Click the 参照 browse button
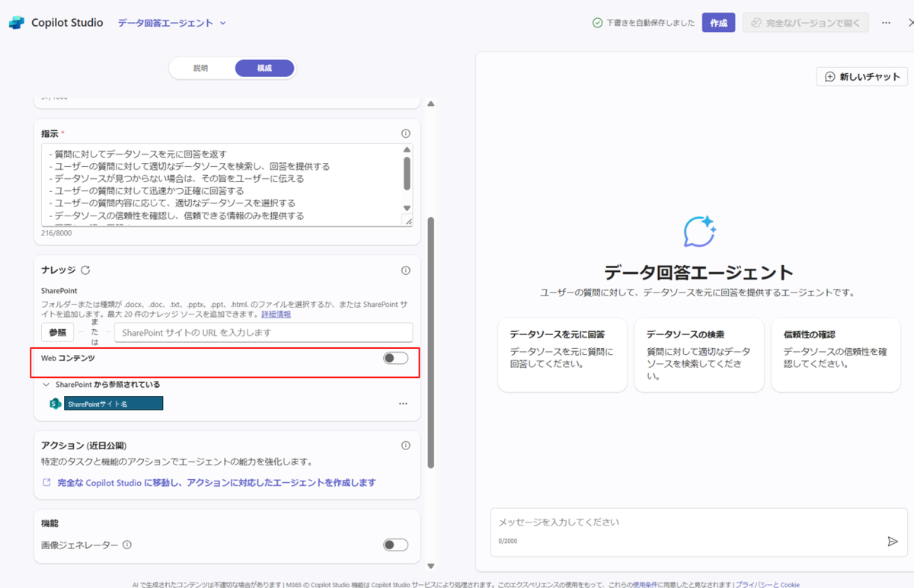The height and width of the screenshot is (588, 914). pos(58,333)
